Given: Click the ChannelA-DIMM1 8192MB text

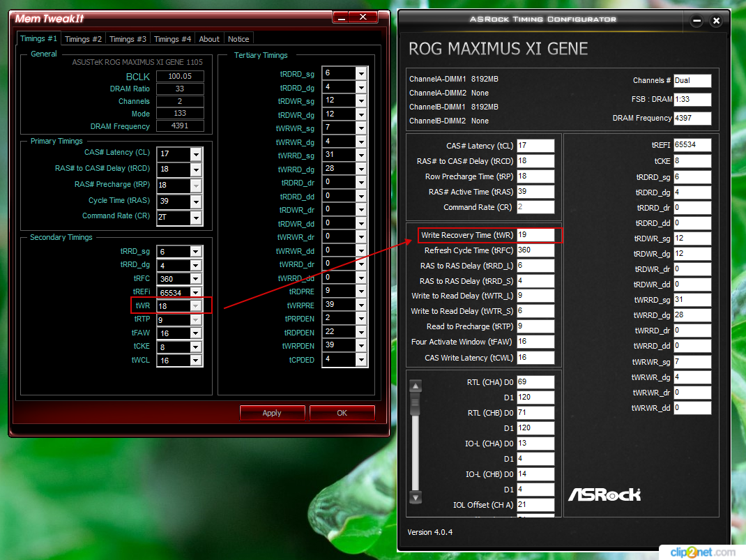Looking at the screenshot, I should (454, 79).
